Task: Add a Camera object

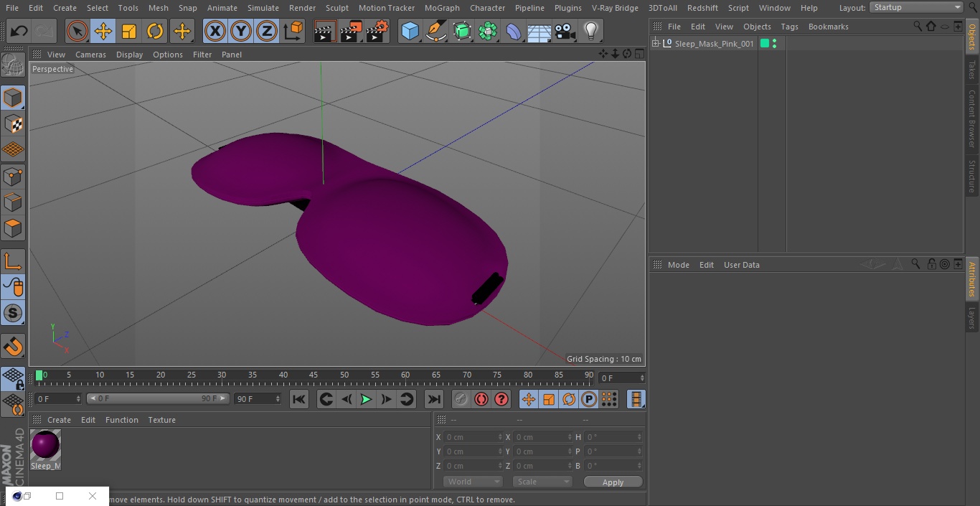Action: (x=565, y=31)
